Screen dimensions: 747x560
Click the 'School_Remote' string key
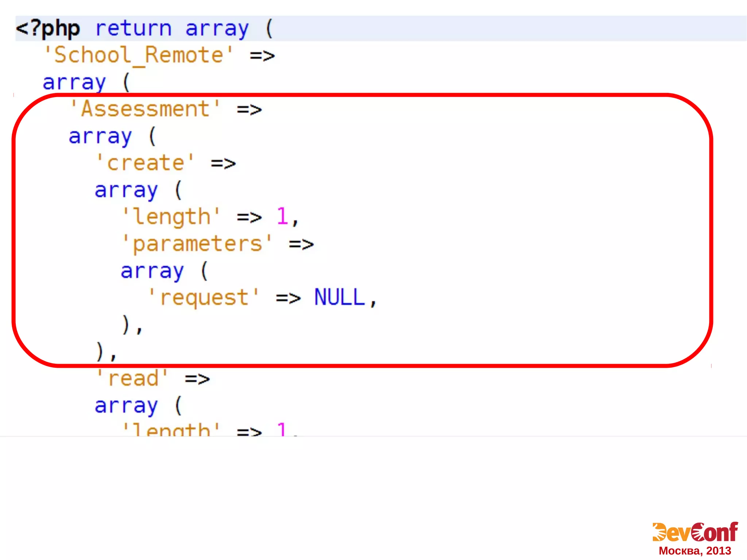[138, 55]
